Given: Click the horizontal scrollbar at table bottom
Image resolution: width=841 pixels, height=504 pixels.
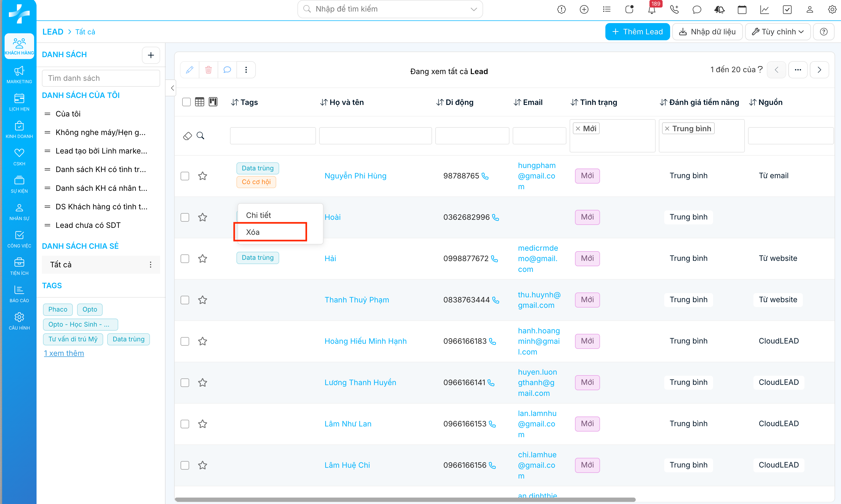Looking at the screenshot, I should click(x=405, y=499).
